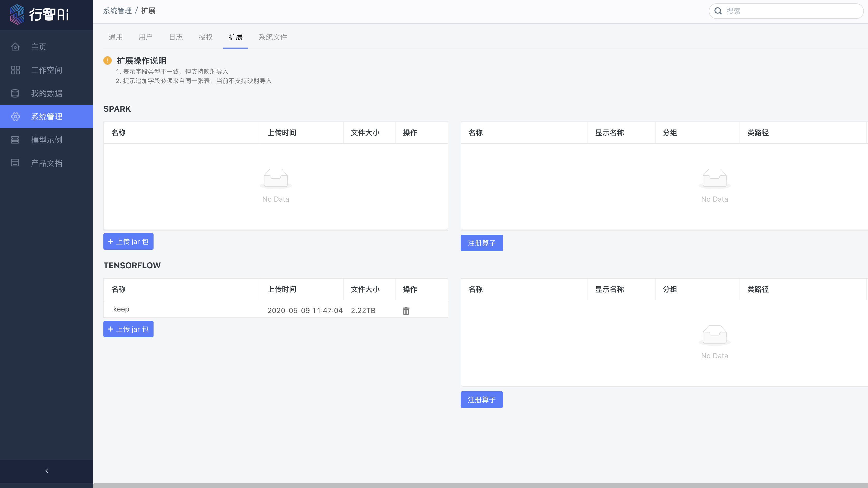The image size is (868, 488).
Task: Click the workspace grid icon
Action: tap(15, 70)
